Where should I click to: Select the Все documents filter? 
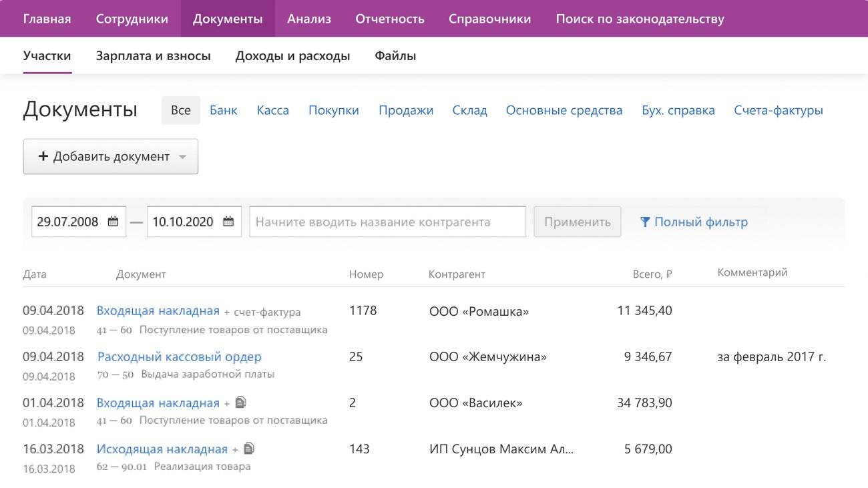tap(180, 110)
